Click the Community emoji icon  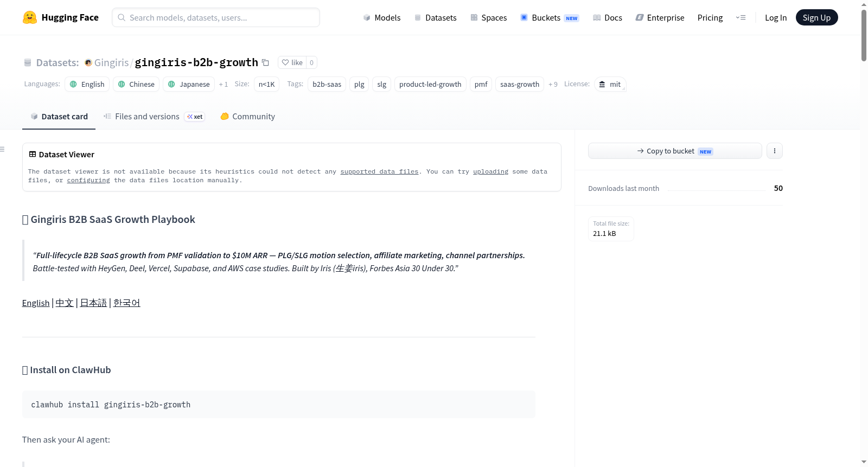tap(225, 116)
